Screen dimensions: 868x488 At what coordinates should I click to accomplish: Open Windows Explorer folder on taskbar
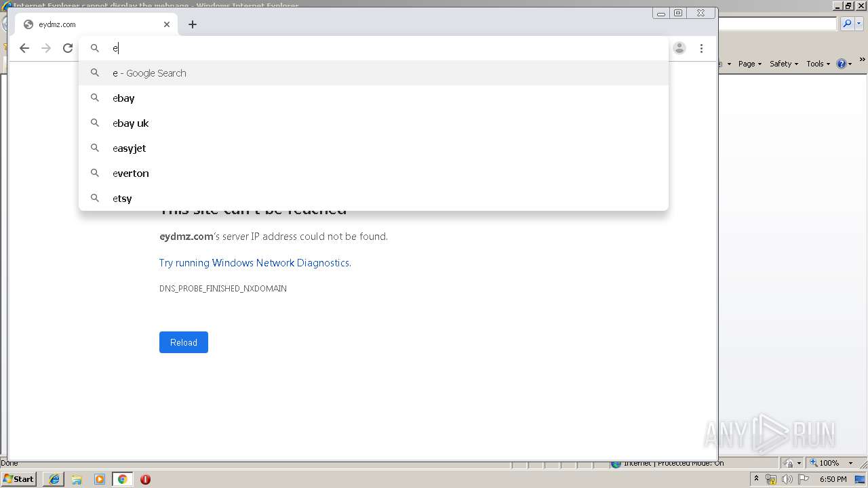77,479
